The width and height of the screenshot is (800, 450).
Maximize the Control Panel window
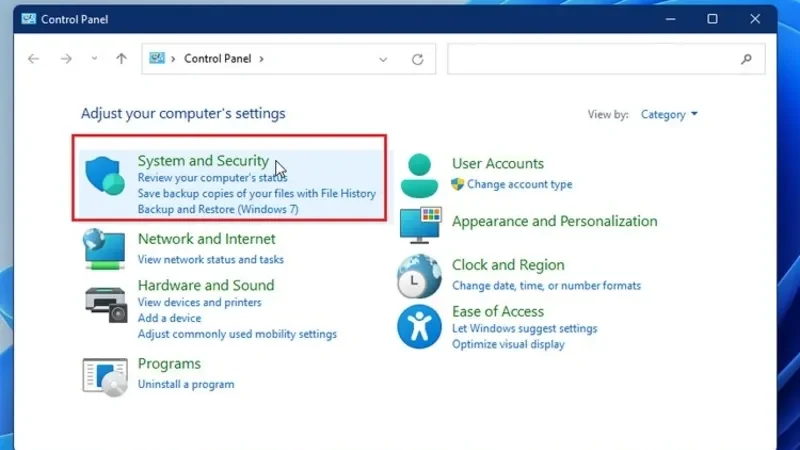click(712, 19)
